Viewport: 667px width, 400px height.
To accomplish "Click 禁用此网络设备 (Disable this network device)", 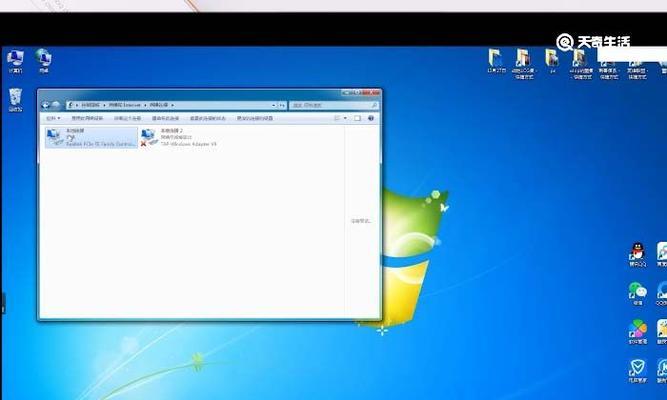I will tap(87, 118).
